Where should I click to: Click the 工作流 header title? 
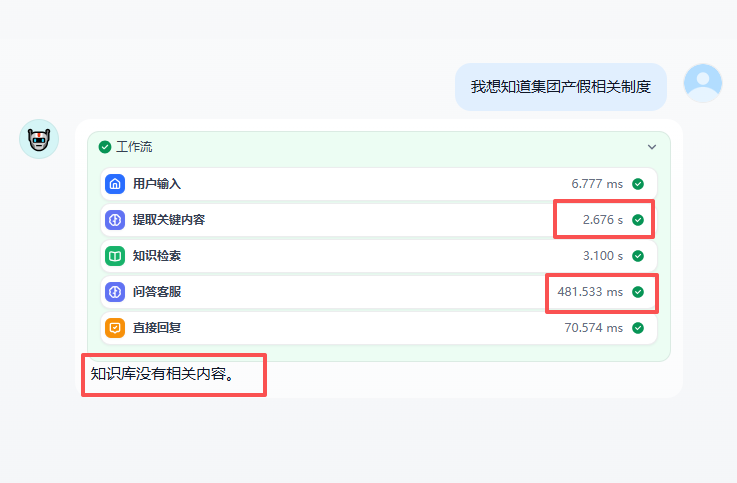(134, 147)
